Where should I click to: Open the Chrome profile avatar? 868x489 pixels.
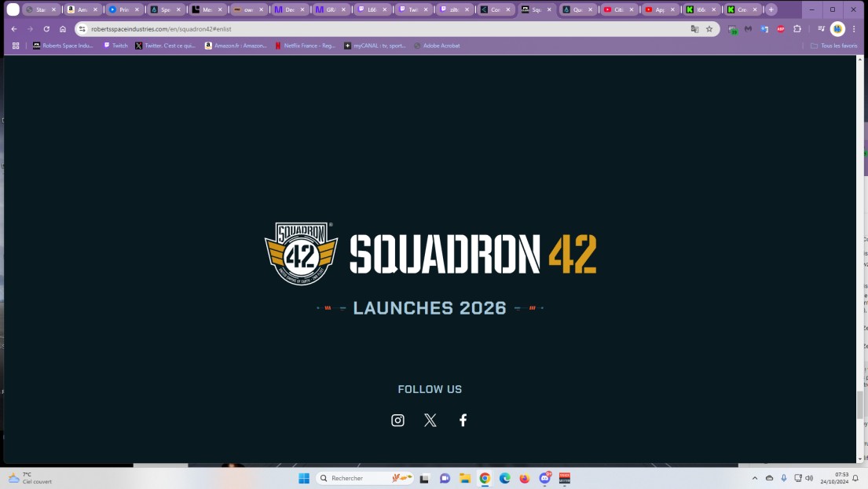coord(837,29)
